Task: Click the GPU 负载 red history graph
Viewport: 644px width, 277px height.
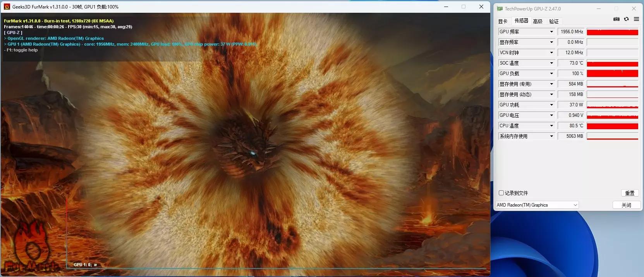Action: [612, 74]
